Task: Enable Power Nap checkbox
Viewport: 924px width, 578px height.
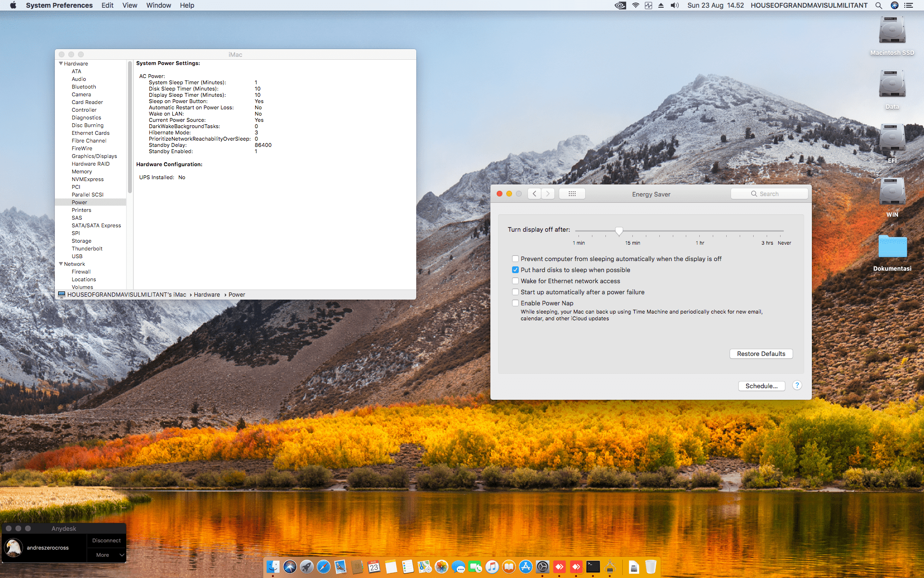Action: [515, 303]
